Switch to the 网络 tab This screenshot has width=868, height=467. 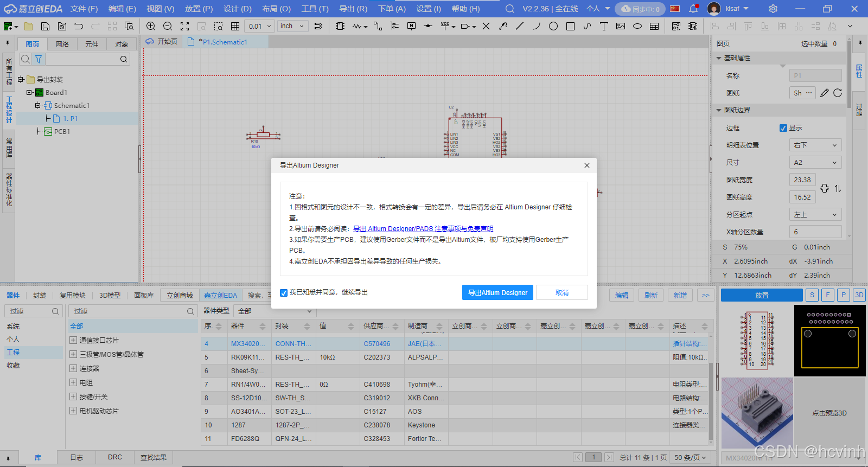62,44
